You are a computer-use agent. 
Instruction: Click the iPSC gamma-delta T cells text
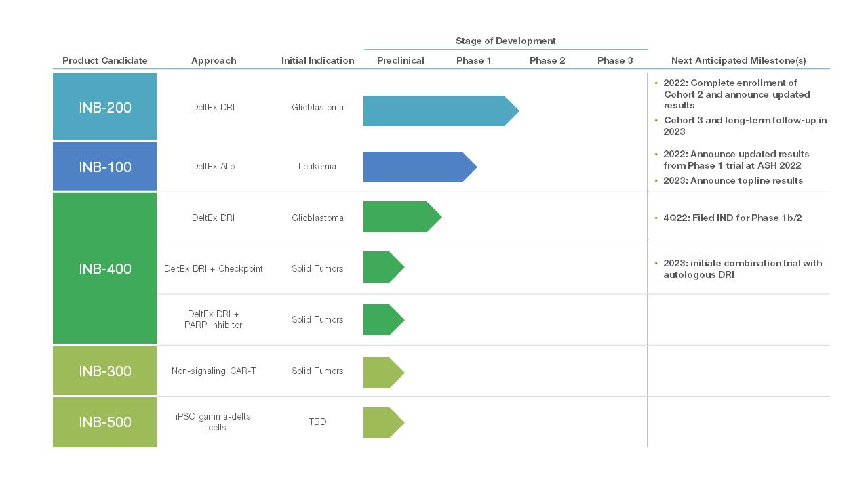[214, 422]
